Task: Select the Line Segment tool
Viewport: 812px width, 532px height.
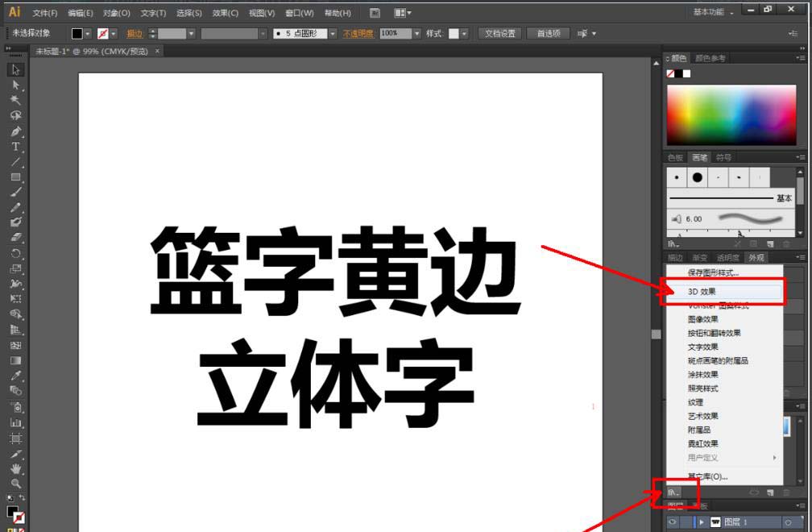Action: [15, 162]
